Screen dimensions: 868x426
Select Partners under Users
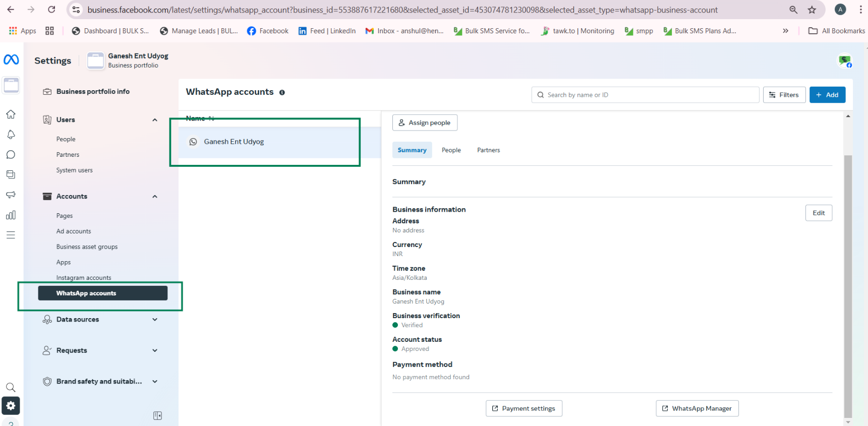(x=68, y=155)
